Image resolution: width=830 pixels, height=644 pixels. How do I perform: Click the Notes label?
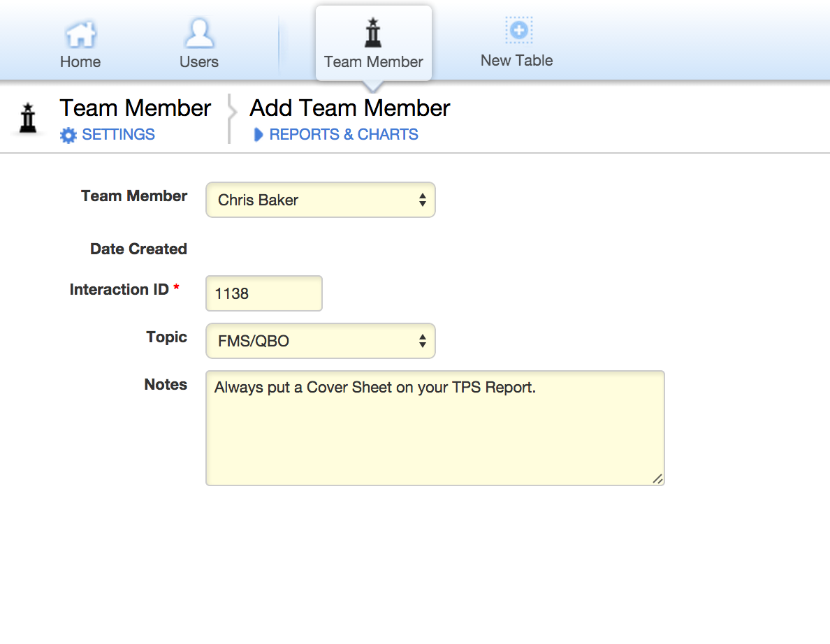tap(166, 384)
